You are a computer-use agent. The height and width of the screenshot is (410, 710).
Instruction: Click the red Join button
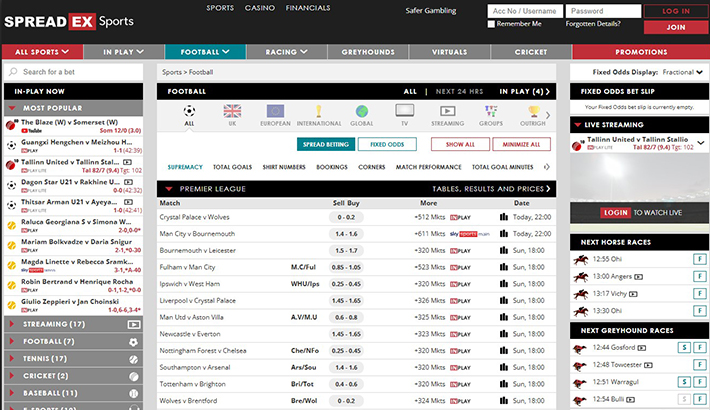[676, 27]
